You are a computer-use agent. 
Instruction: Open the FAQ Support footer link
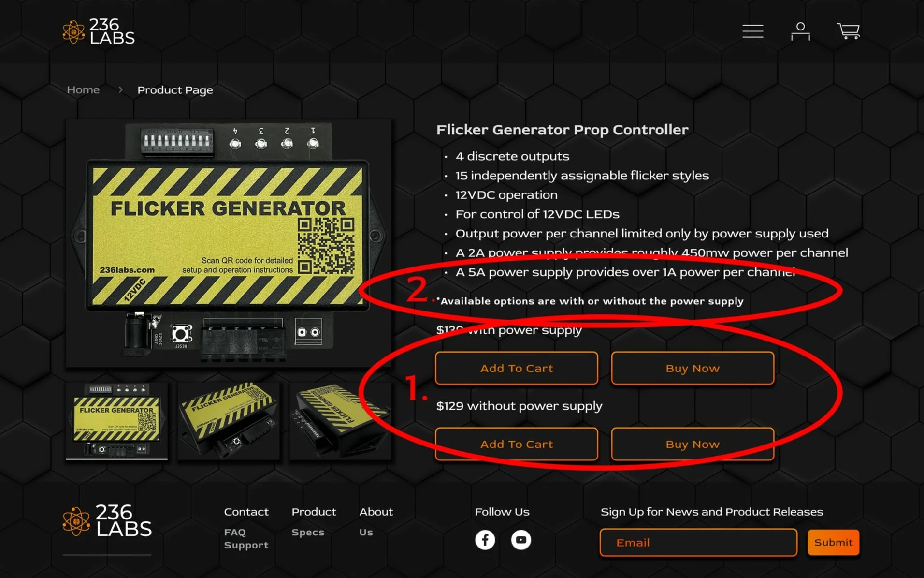246,538
